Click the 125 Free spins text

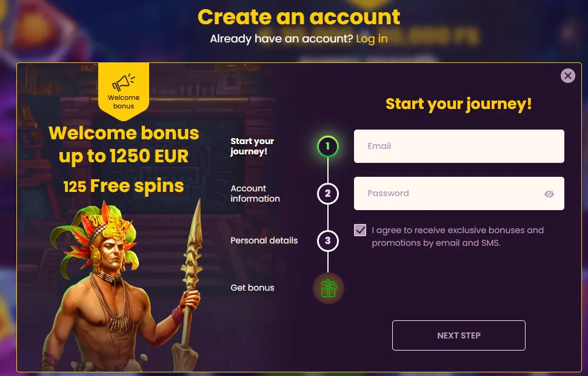click(x=124, y=186)
